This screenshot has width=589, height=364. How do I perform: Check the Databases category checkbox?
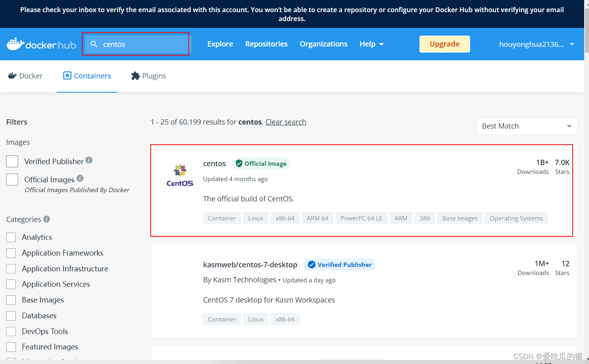coord(11,316)
